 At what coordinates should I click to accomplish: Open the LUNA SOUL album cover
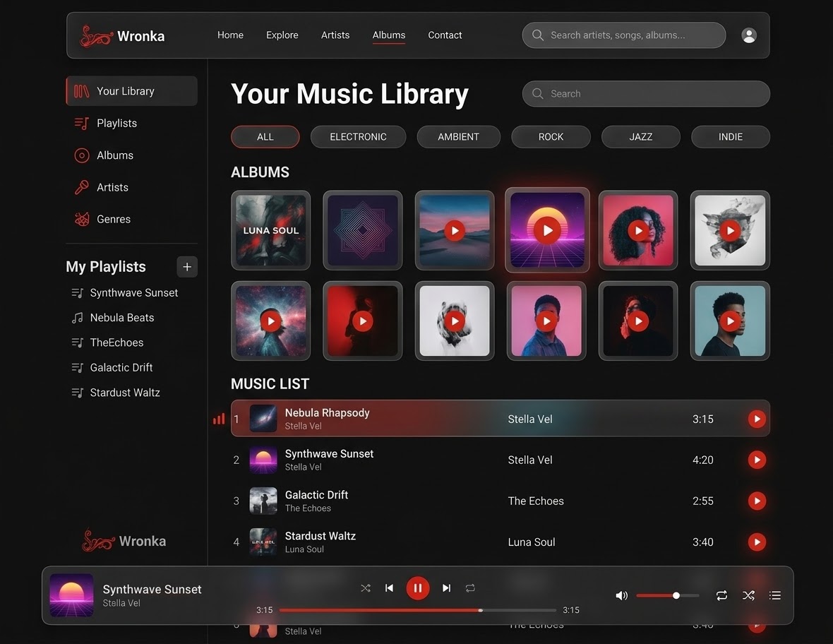271,230
